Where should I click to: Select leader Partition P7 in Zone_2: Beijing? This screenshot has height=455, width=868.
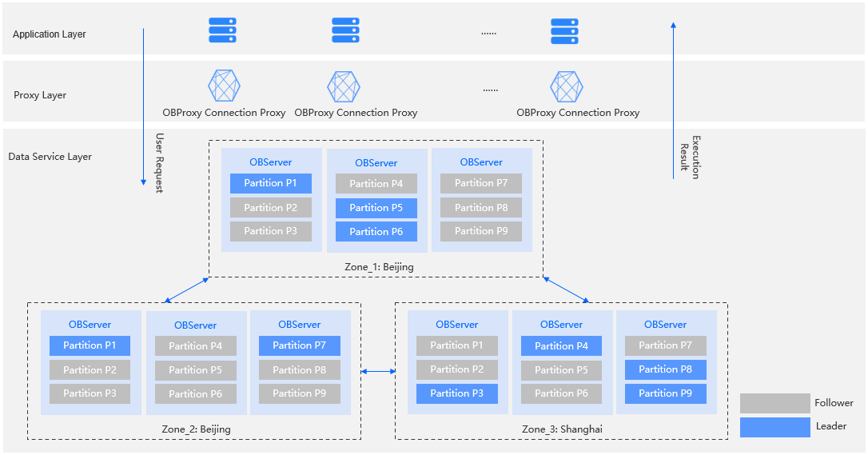coord(300,345)
